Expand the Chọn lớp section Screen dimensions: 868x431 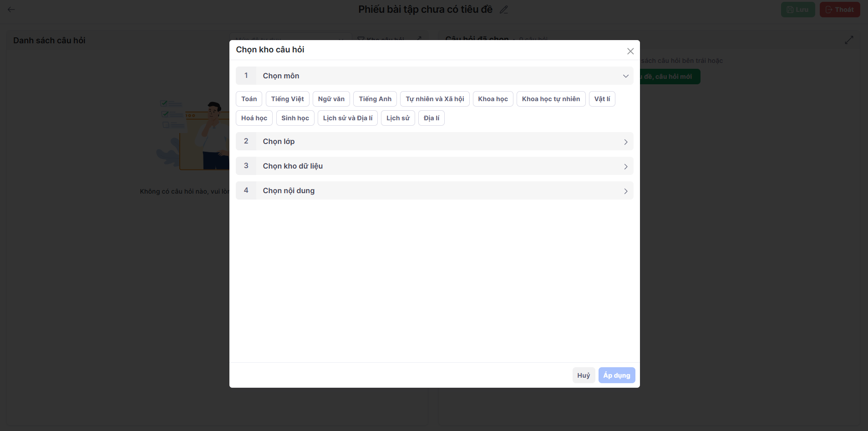(626, 142)
